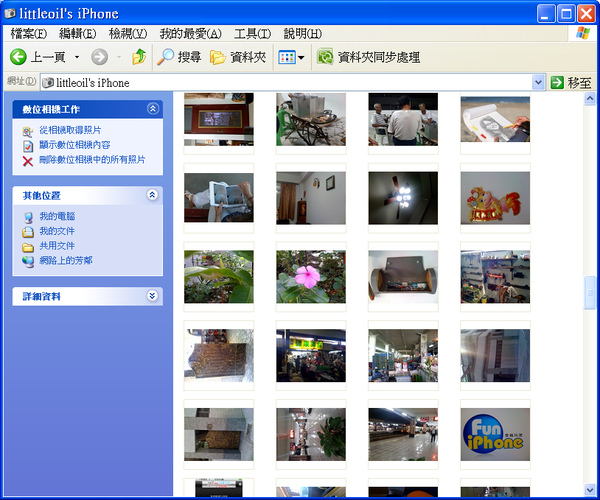Open the Tools menu (工具)
Viewport: 600px width, 500px height.
click(x=253, y=34)
